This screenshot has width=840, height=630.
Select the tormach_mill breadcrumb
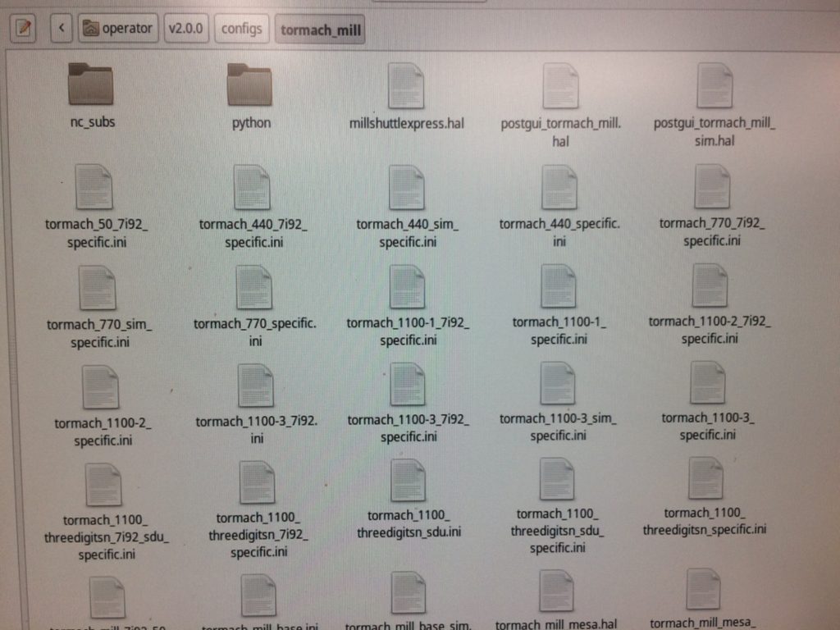point(321,30)
